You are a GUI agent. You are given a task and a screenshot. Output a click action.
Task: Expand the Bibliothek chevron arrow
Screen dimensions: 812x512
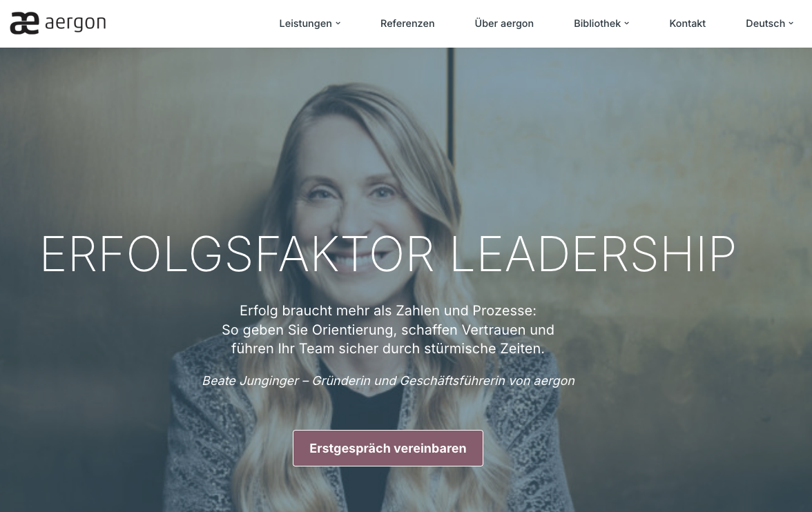[627, 23]
